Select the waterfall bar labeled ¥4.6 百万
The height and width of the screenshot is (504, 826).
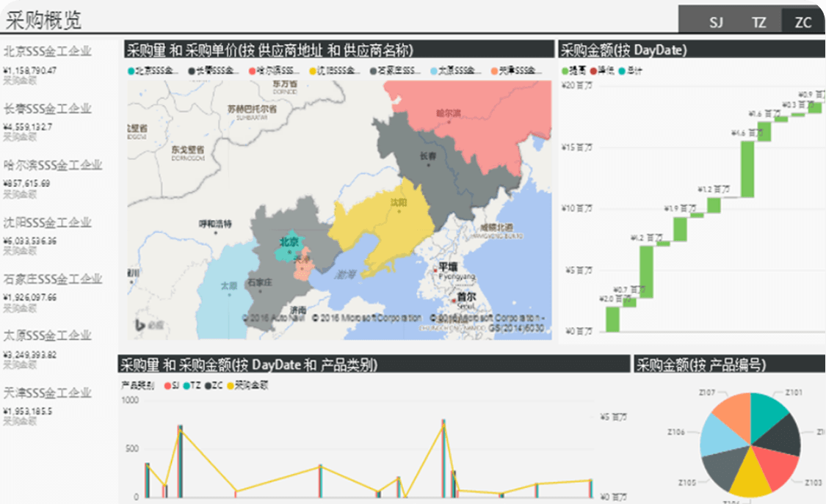747,169
